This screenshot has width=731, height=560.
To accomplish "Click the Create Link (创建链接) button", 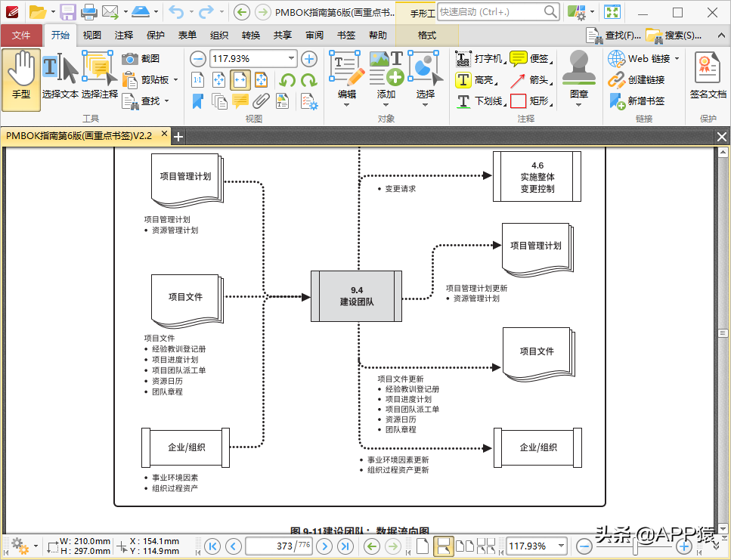I will pyautogui.click(x=637, y=79).
